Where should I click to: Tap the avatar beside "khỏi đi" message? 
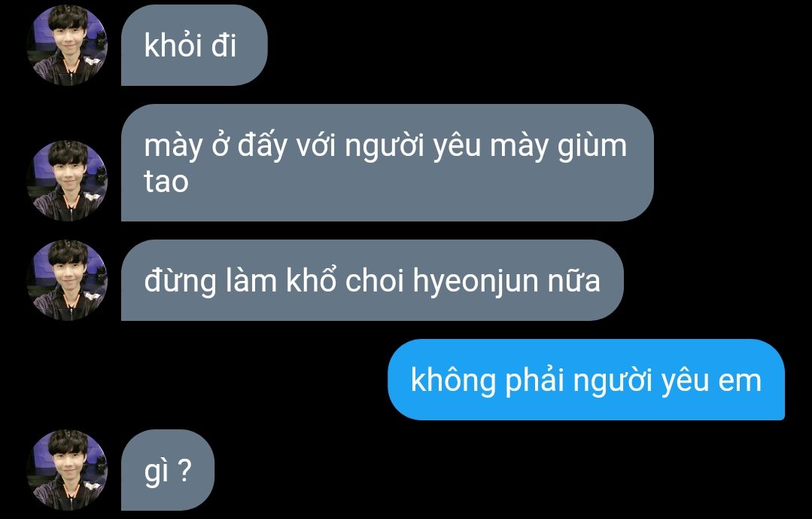pos(67,45)
